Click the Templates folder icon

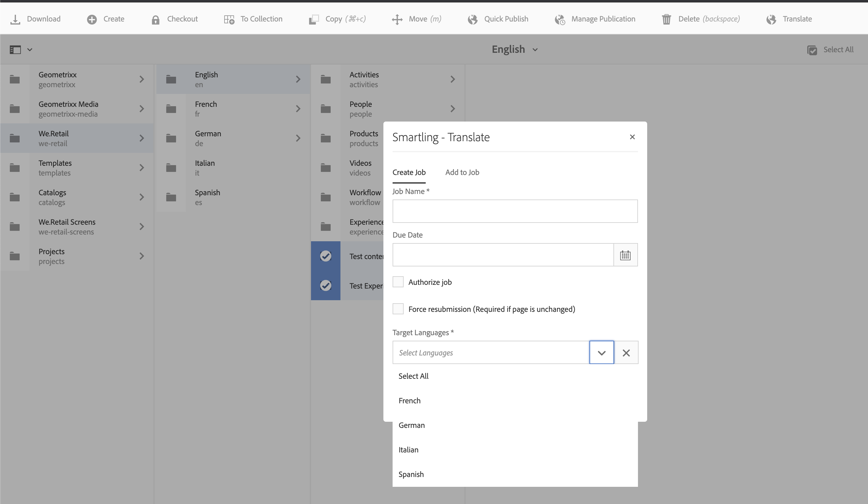click(14, 168)
